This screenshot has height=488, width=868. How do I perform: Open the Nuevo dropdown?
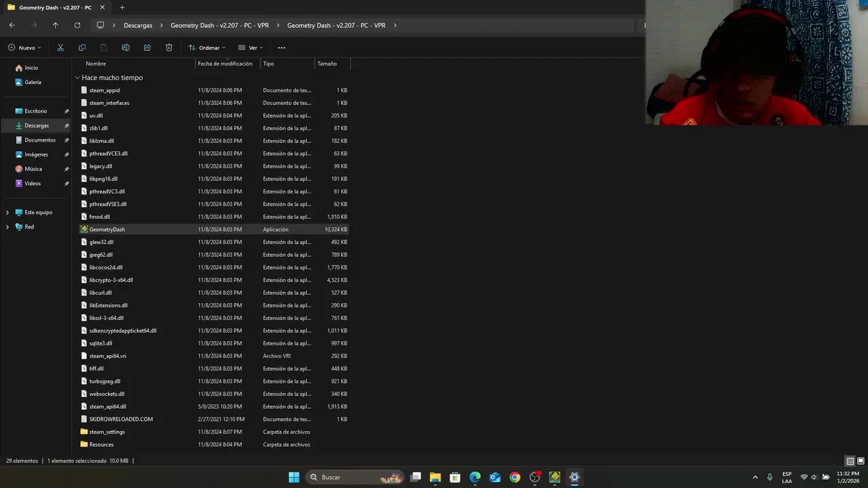coord(24,47)
